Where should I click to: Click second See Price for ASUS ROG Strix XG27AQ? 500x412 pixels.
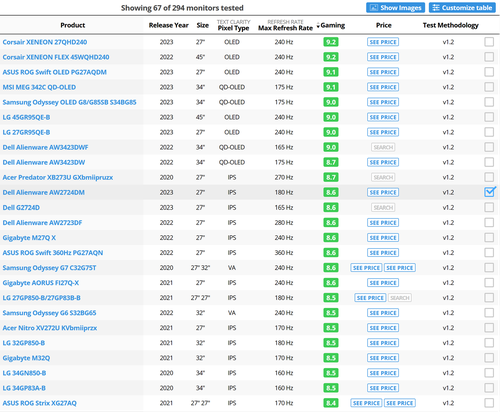coord(400,403)
